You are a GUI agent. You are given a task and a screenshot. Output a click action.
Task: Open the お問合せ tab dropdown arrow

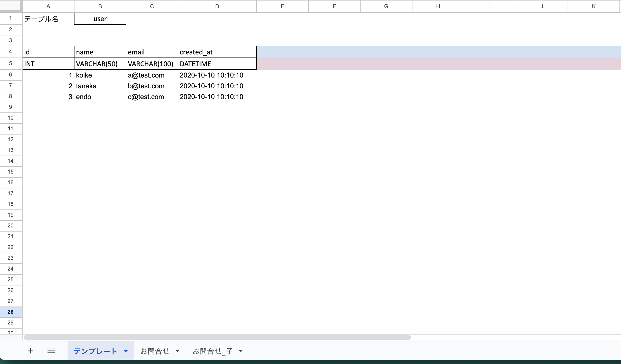[x=177, y=351]
